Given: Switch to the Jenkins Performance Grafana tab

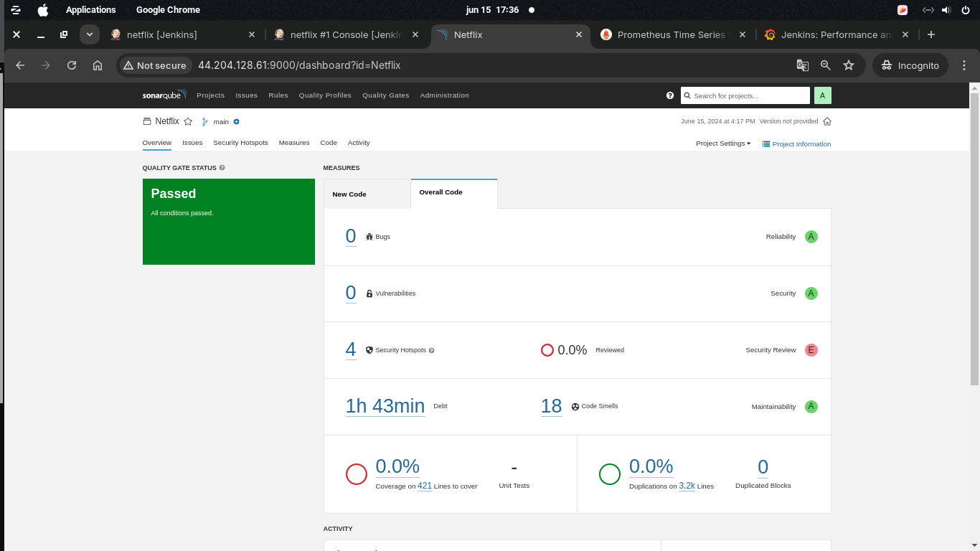Looking at the screenshot, I should 836,34.
